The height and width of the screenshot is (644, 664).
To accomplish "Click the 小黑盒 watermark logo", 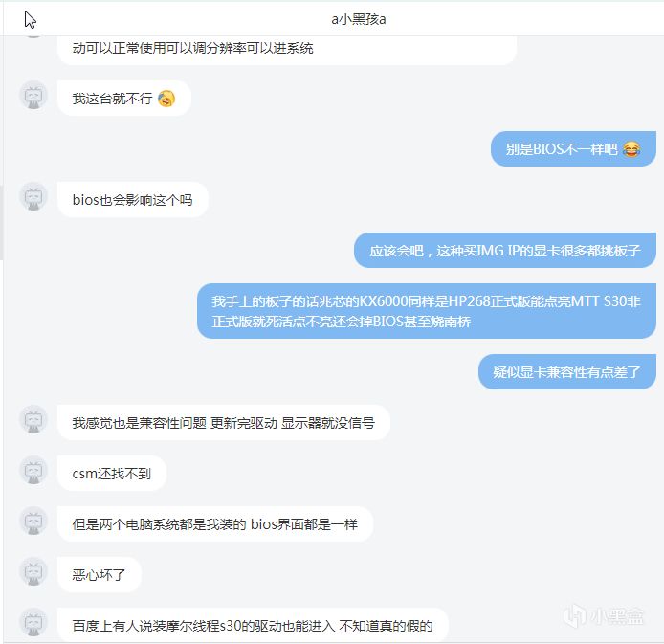I will coord(605,616).
